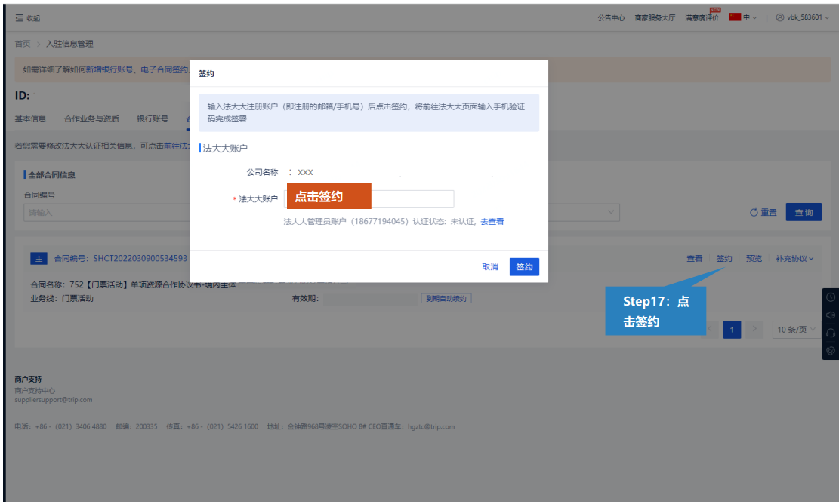Click the 去查看 link in dialog
This screenshot has height=504, width=839.
[492, 222]
